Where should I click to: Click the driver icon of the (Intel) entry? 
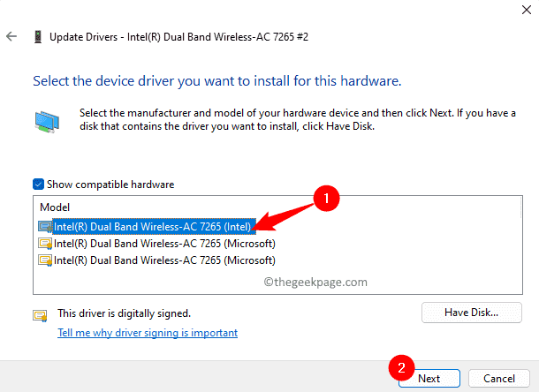click(x=45, y=227)
